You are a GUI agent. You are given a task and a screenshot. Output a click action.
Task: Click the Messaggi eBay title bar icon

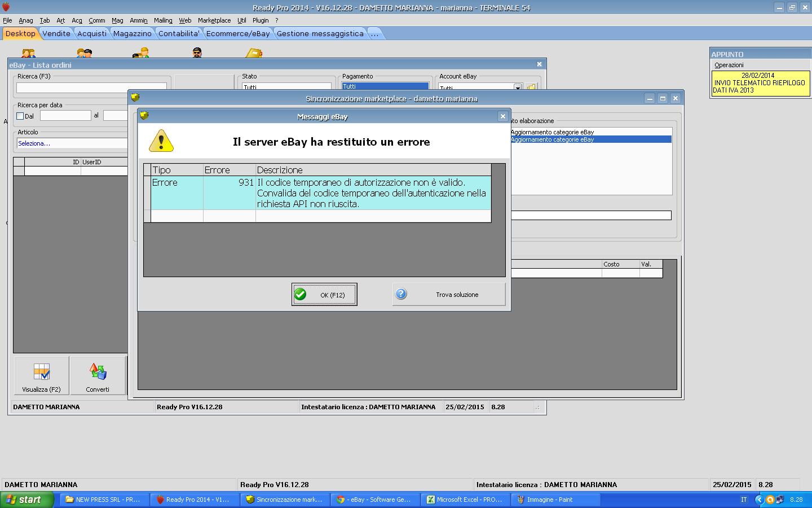pos(144,116)
